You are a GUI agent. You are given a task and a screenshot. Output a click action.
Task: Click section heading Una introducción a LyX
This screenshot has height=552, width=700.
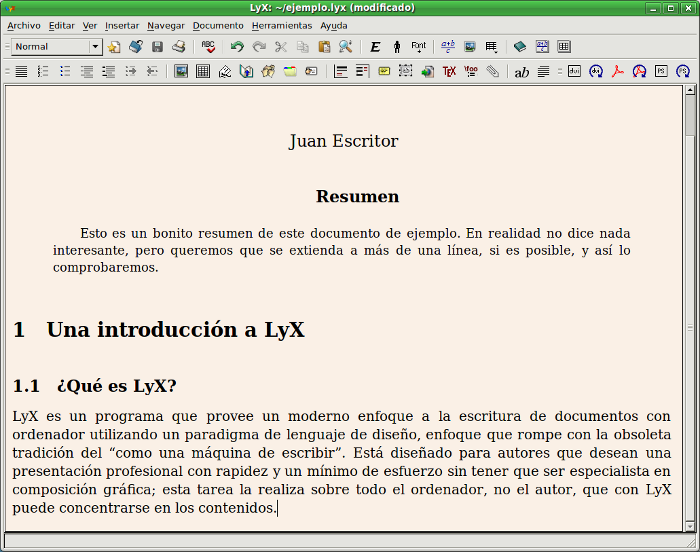click(x=175, y=330)
